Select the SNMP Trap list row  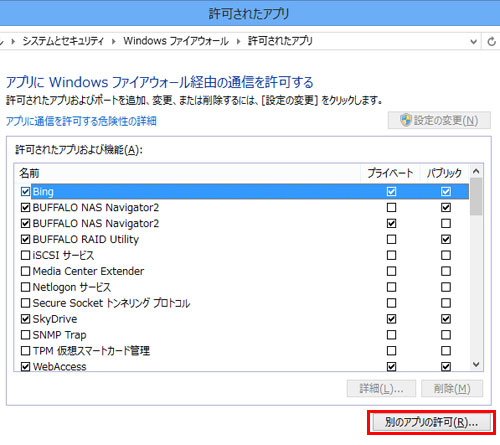[241, 335]
